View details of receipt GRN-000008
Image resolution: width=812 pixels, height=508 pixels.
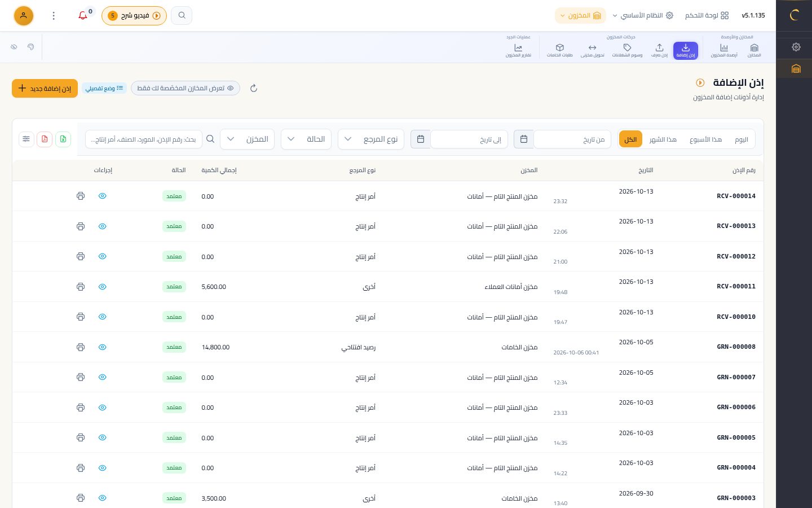[102, 347]
